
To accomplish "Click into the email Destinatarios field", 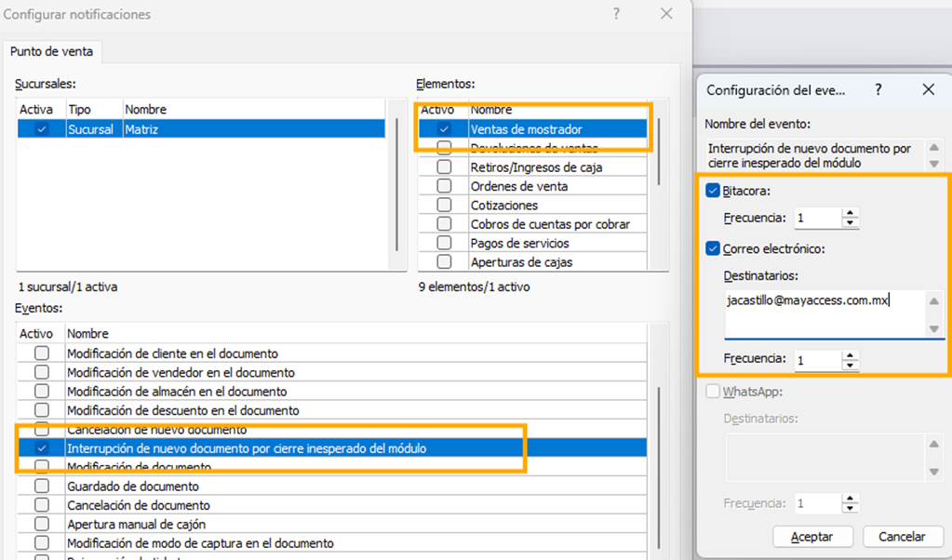I will tap(824, 313).
